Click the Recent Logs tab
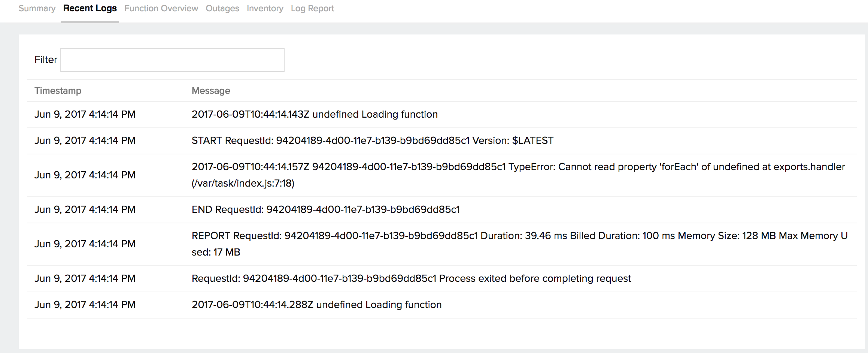 [89, 8]
